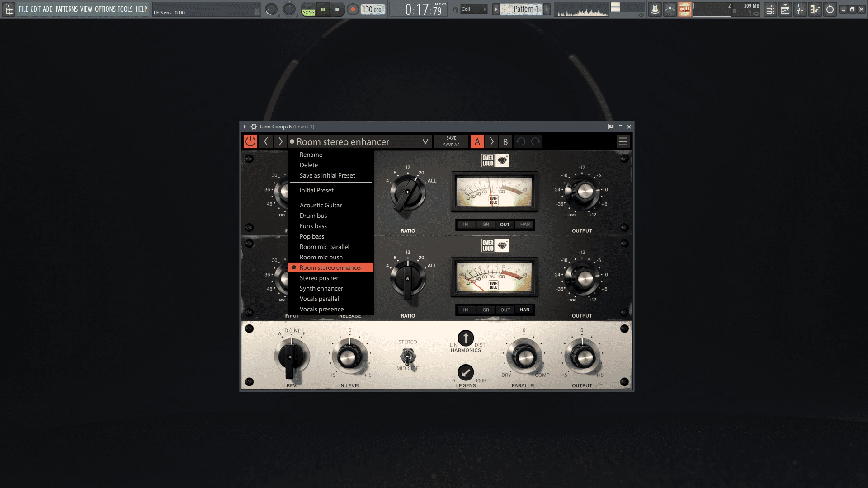
Task: Load Acoustic Guitar preset
Action: tap(330, 205)
